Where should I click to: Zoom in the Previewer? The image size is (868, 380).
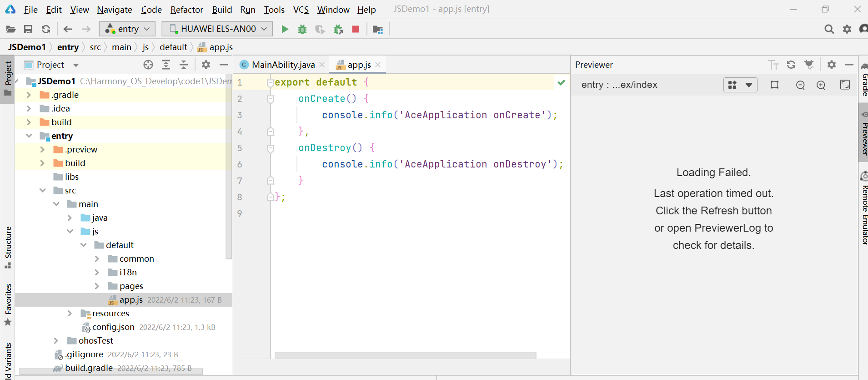click(x=821, y=85)
